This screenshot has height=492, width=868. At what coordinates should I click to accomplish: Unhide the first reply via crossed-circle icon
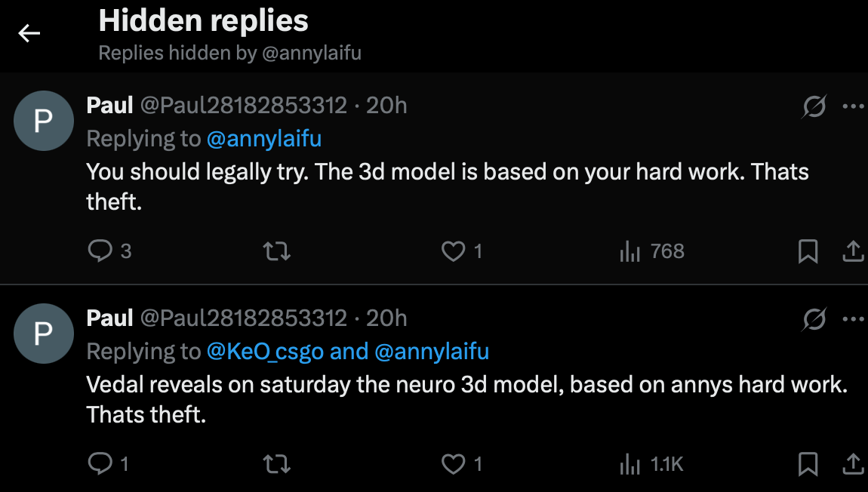coord(814,107)
